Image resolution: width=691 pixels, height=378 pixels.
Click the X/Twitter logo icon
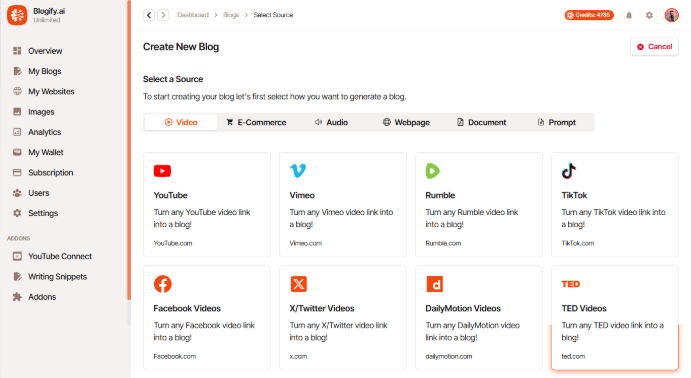coord(299,284)
